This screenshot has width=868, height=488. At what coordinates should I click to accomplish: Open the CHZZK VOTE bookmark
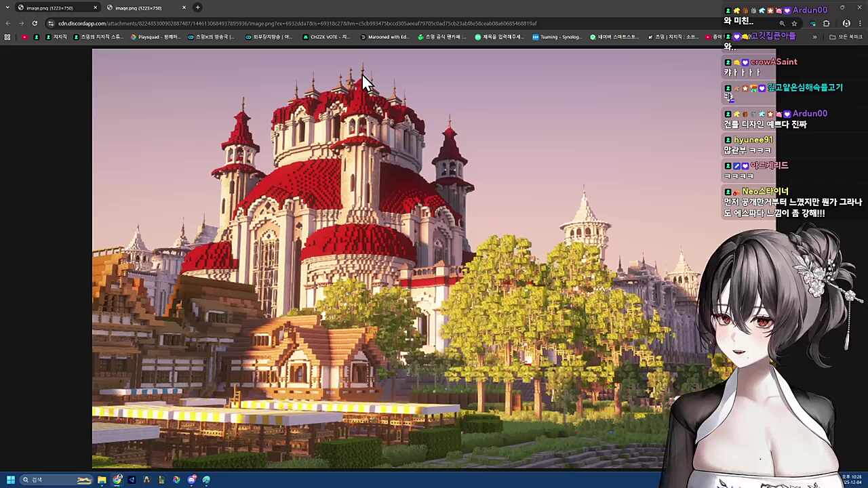click(326, 37)
